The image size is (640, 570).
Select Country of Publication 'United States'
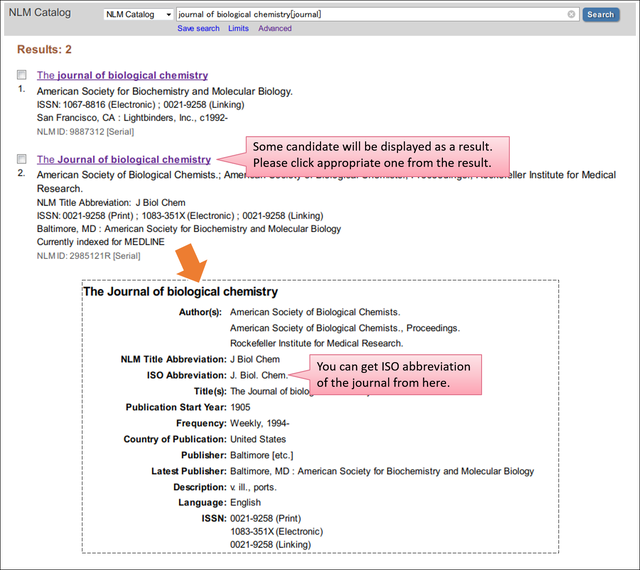pyautogui.click(x=258, y=439)
